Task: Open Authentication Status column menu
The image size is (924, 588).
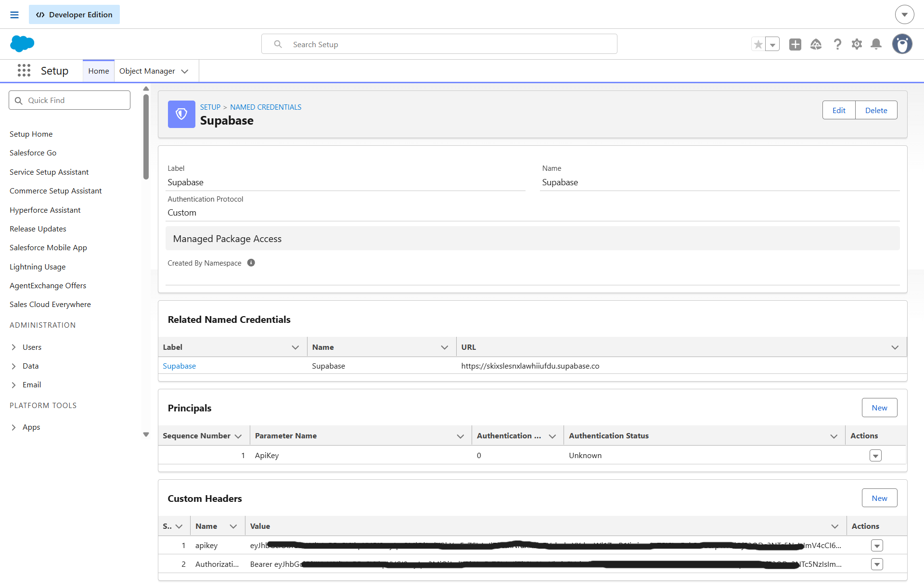Action: click(x=834, y=436)
